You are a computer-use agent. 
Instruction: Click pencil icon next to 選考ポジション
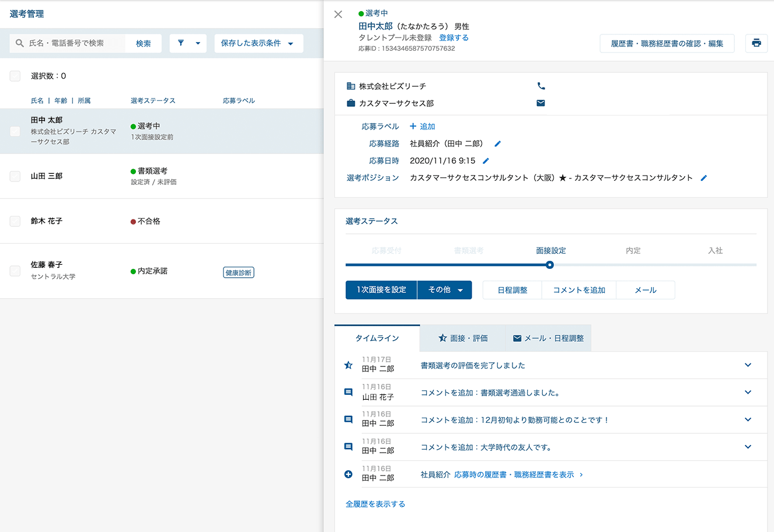tap(703, 178)
